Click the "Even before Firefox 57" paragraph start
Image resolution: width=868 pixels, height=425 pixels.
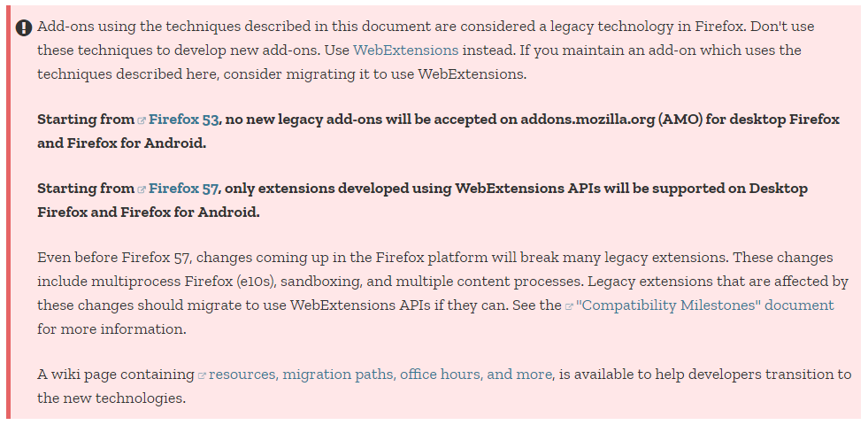point(113,258)
